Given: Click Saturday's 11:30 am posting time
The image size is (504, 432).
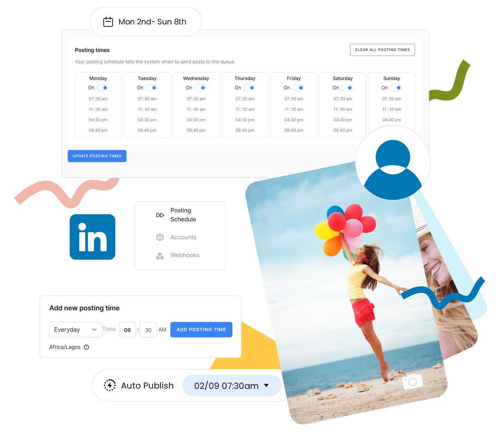Looking at the screenshot, I should (343, 110).
